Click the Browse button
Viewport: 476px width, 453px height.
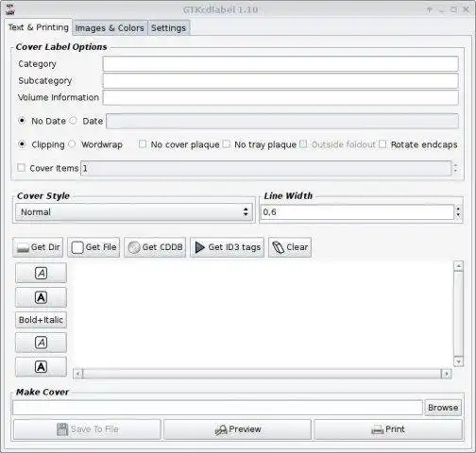[x=443, y=408]
